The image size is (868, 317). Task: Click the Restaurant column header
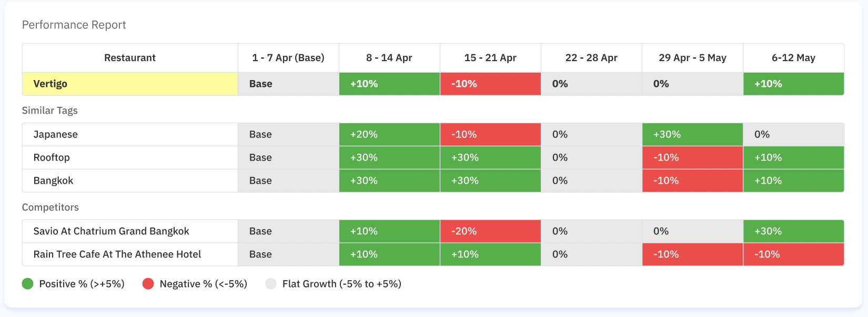(130, 58)
